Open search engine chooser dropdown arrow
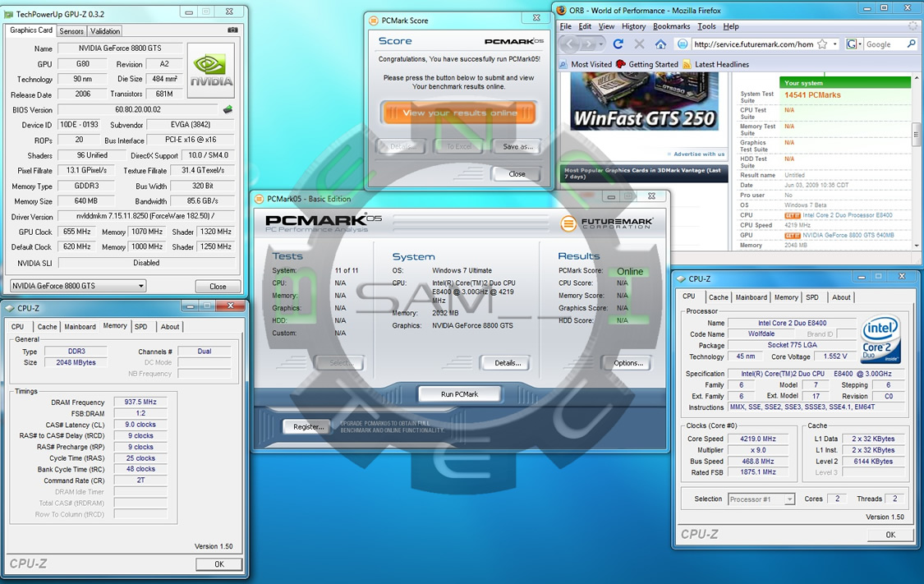Image resolution: width=924 pixels, height=584 pixels. pyautogui.click(x=860, y=44)
